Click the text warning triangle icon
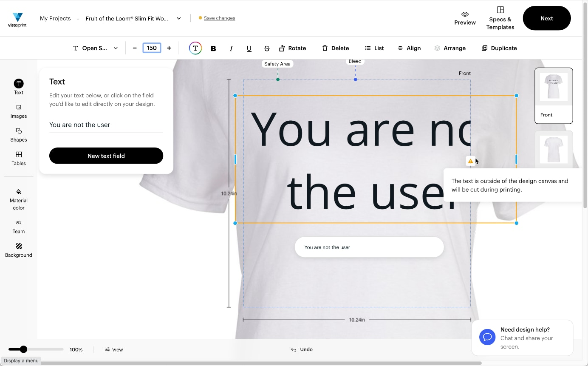 click(470, 161)
